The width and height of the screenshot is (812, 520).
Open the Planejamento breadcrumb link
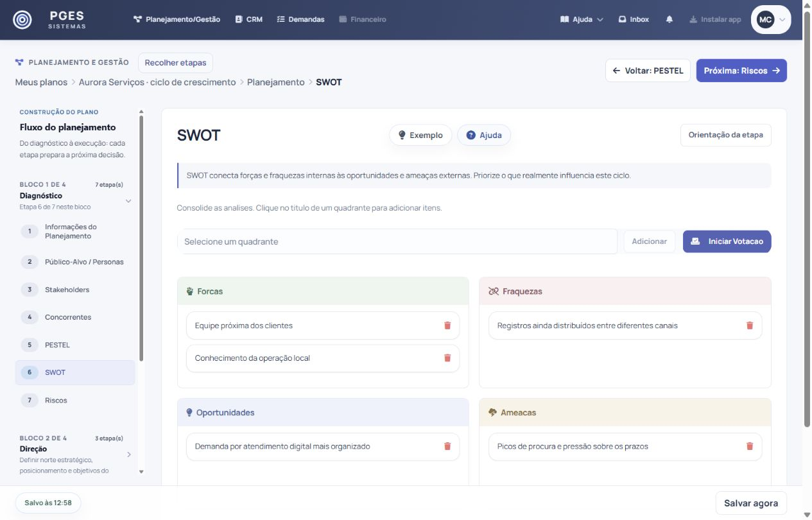276,82
